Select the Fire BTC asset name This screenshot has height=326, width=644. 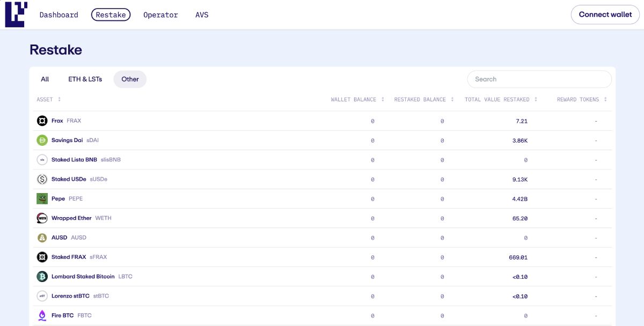pos(62,316)
